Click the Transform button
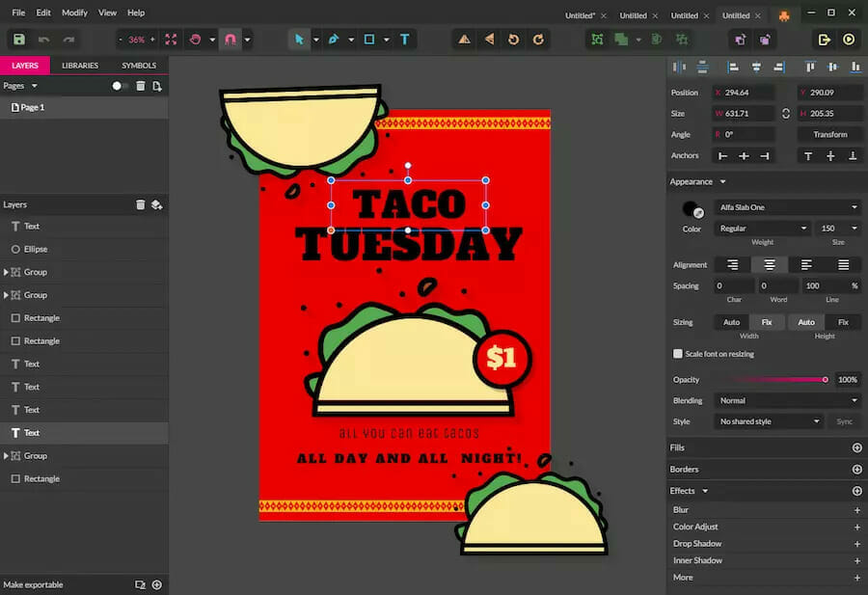 tap(829, 134)
